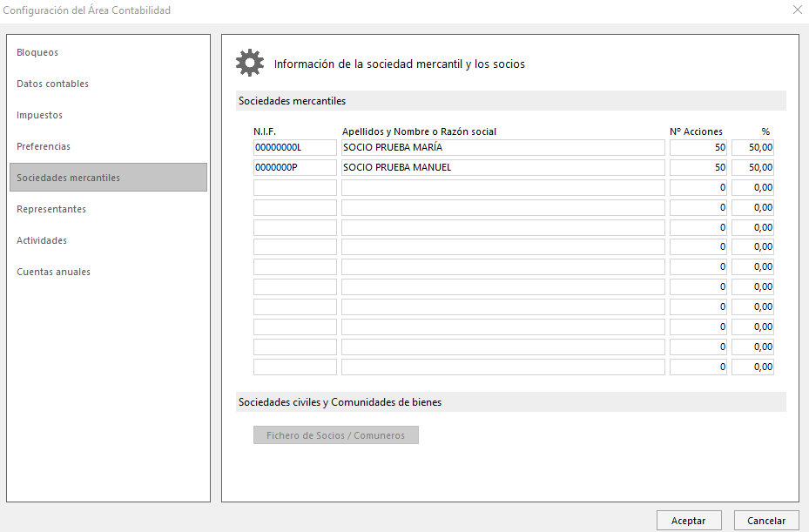This screenshot has width=809, height=532.
Task: Click the Aceptar button
Action: (x=688, y=521)
